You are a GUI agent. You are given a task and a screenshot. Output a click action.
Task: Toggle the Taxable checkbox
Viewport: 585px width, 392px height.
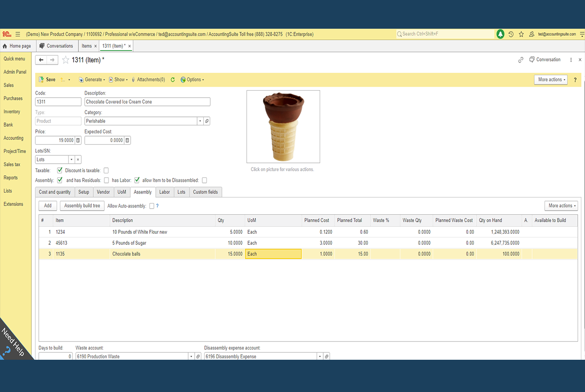(60, 170)
